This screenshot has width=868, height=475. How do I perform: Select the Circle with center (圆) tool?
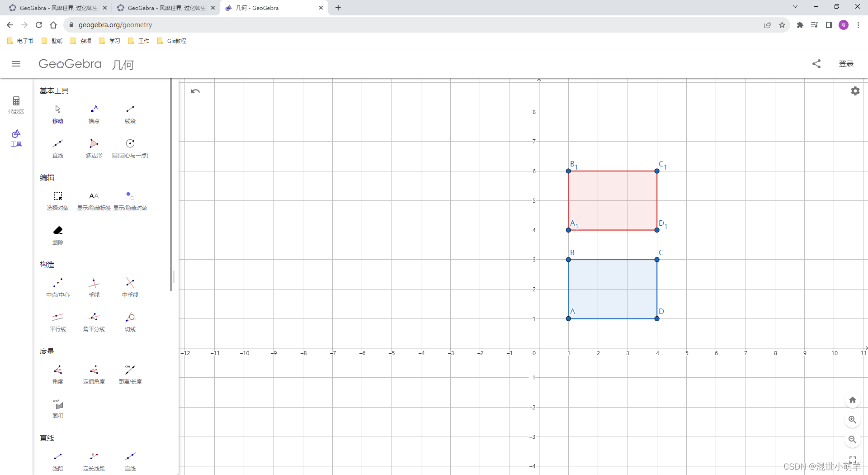click(130, 148)
